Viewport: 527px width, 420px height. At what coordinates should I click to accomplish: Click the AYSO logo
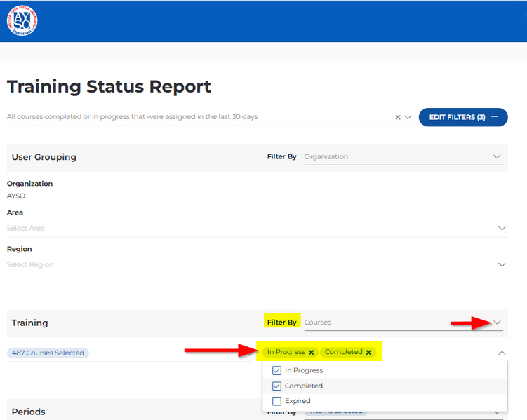pyautogui.click(x=22, y=21)
